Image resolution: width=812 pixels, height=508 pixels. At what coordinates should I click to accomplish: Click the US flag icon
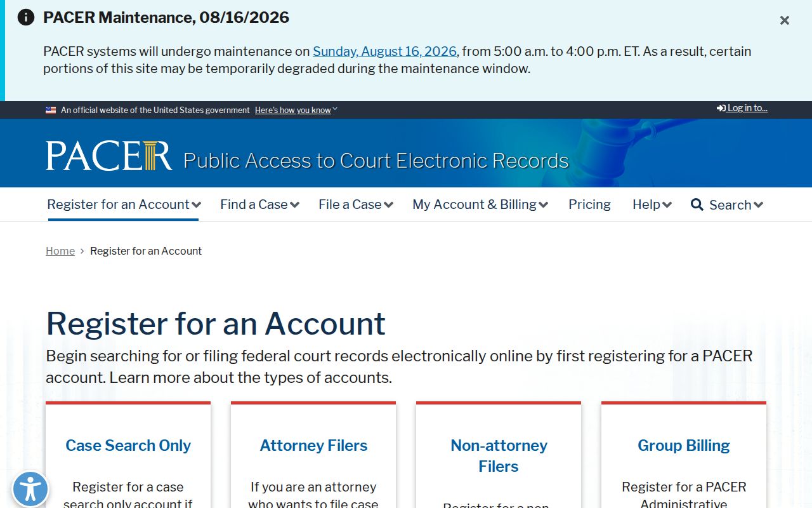[51, 110]
